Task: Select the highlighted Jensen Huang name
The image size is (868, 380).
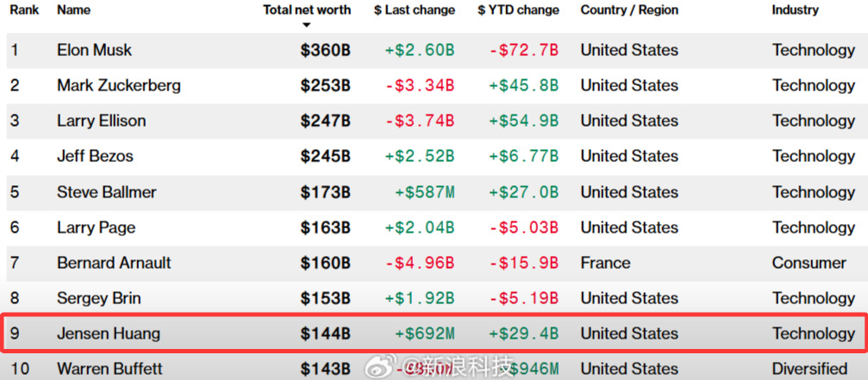Action: click(x=109, y=333)
